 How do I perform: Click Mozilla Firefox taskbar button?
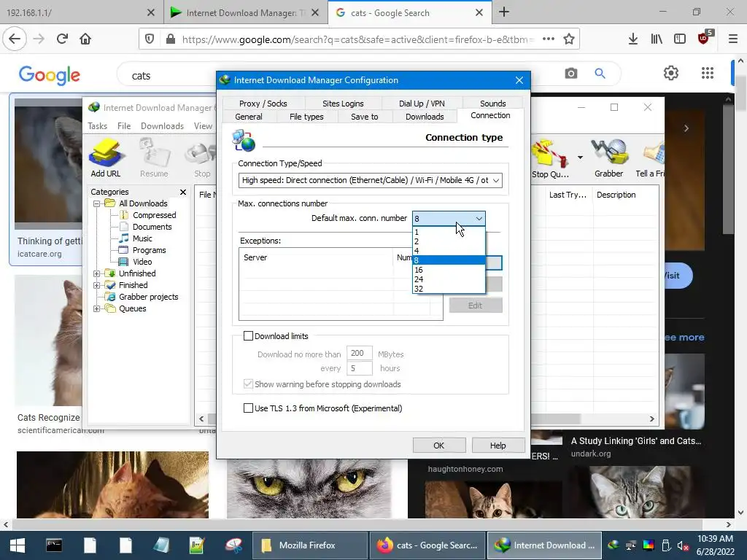(309, 545)
